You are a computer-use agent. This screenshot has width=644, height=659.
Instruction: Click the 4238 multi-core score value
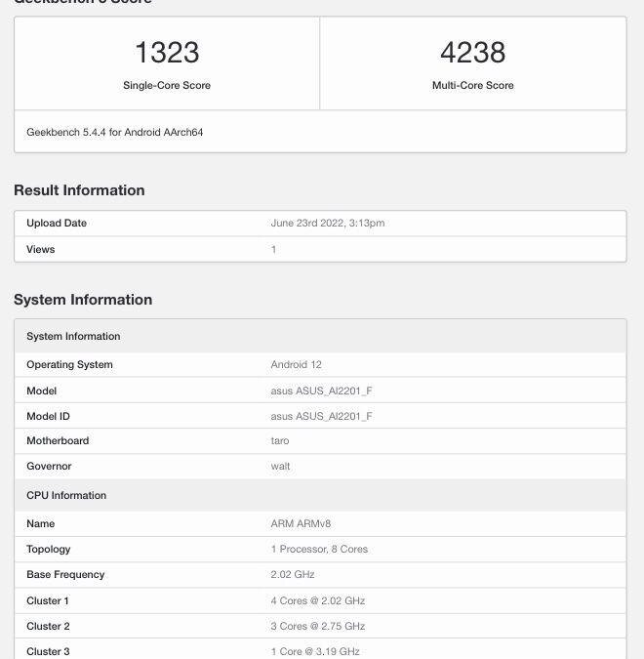click(x=472, y=53)
